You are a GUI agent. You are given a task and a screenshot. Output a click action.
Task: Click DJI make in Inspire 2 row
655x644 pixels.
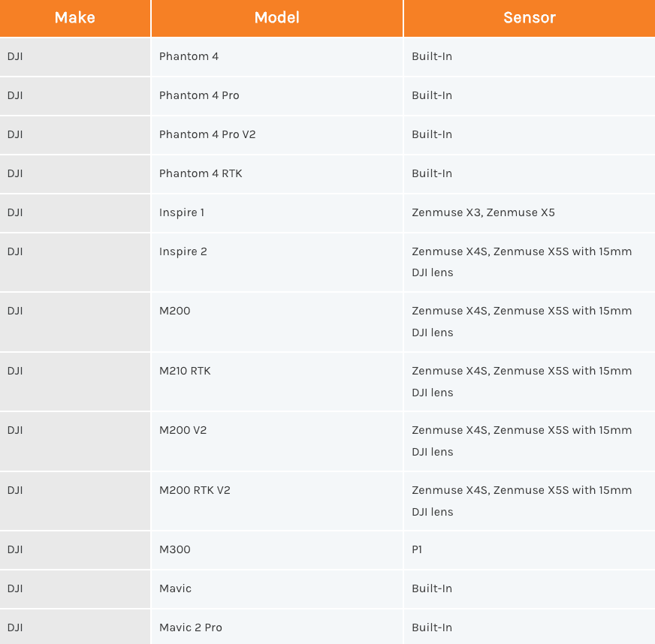point(75,262)
